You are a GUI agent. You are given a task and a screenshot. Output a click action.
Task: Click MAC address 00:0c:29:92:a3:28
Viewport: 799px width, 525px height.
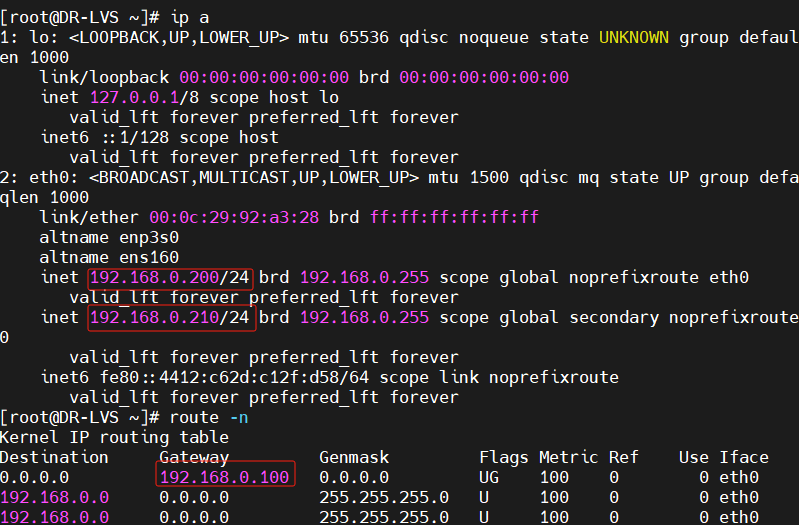[x=234, y=218]
